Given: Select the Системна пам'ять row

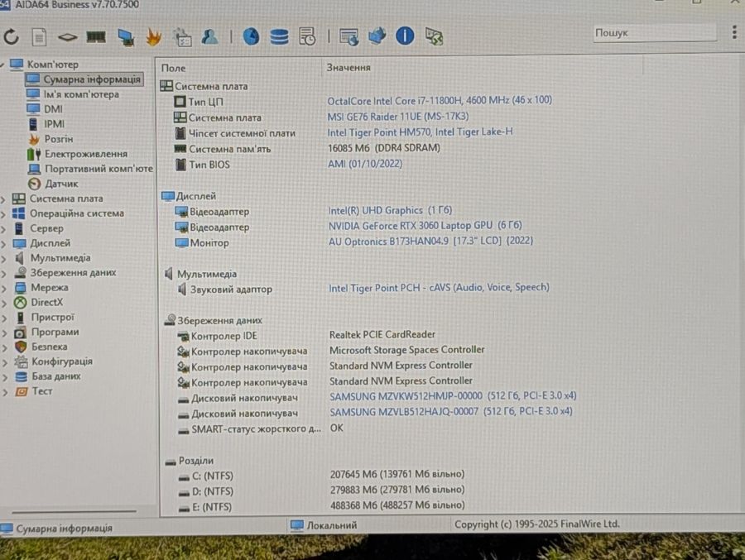Looking at the screenshot, I should point(307,149).
